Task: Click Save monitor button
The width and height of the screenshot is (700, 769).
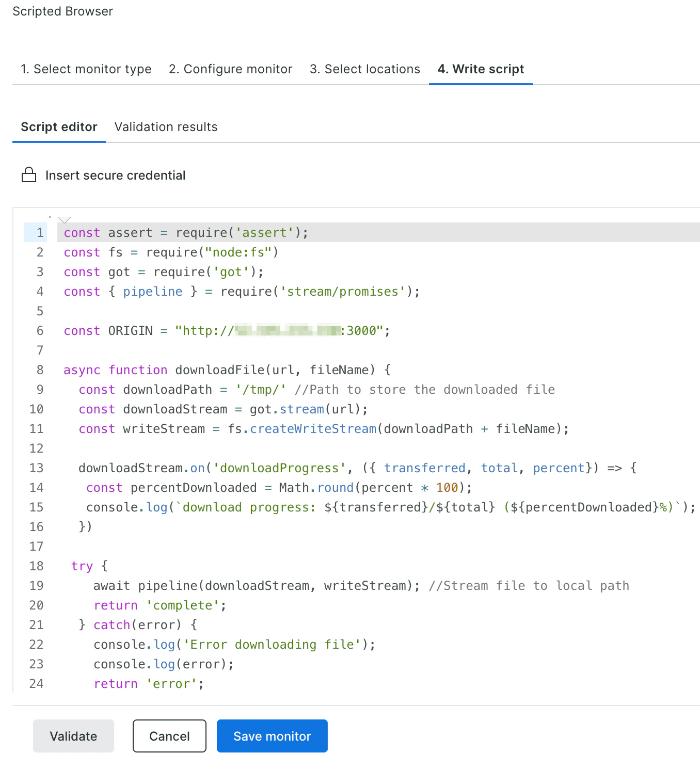Action: pos(272,736)
